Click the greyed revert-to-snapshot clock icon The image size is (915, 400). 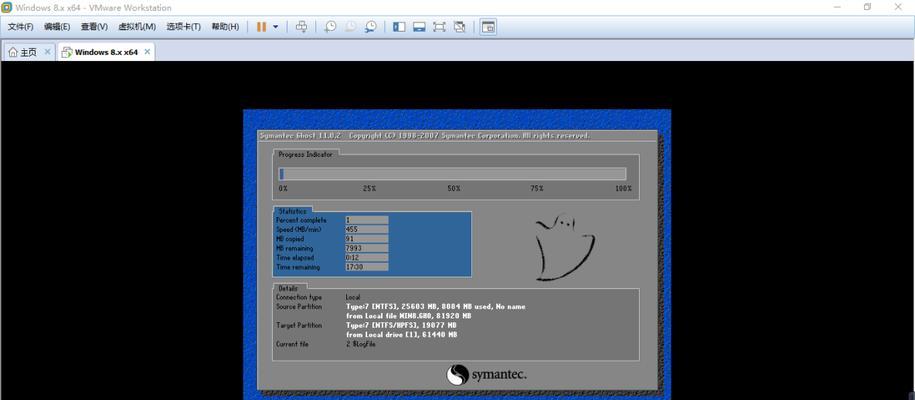click(x=350, y=27)
